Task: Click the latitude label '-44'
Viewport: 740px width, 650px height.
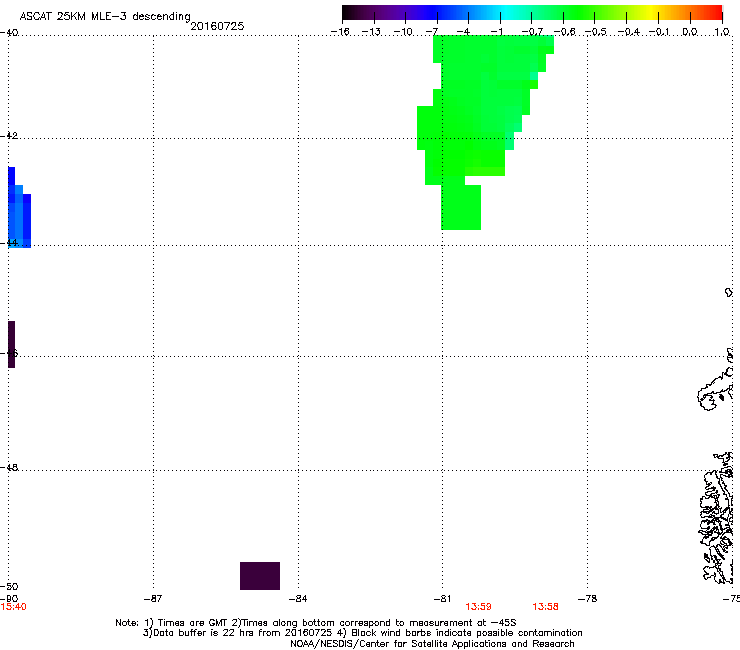Action: click(9, 243)
